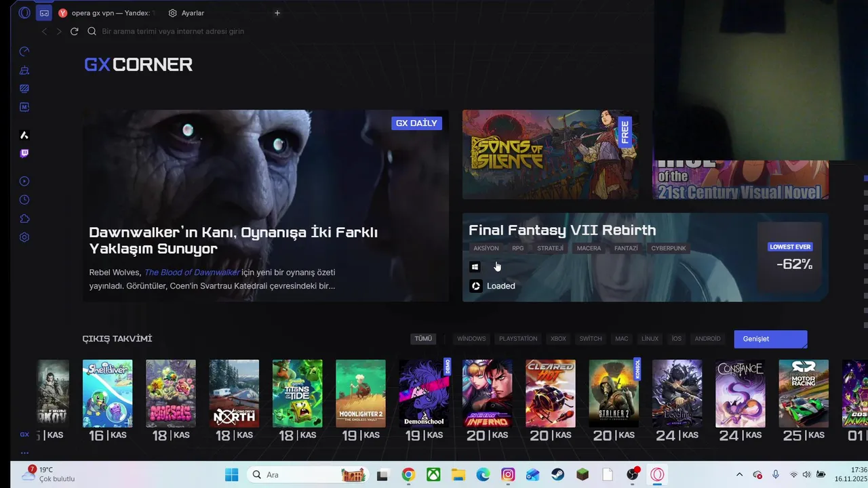Open OBS Studio from the taskbar
868x488 pixels.
(x=632, y=474)
